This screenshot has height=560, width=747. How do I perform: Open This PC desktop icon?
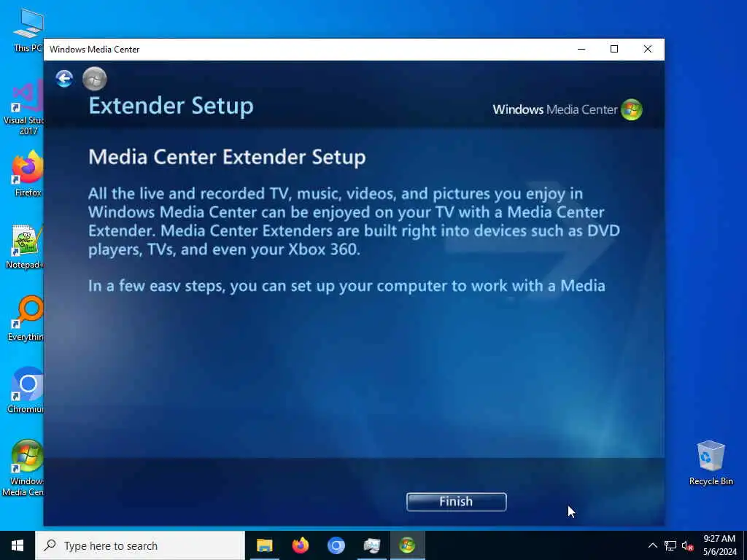pyautogui.click(x=28, y=29)
